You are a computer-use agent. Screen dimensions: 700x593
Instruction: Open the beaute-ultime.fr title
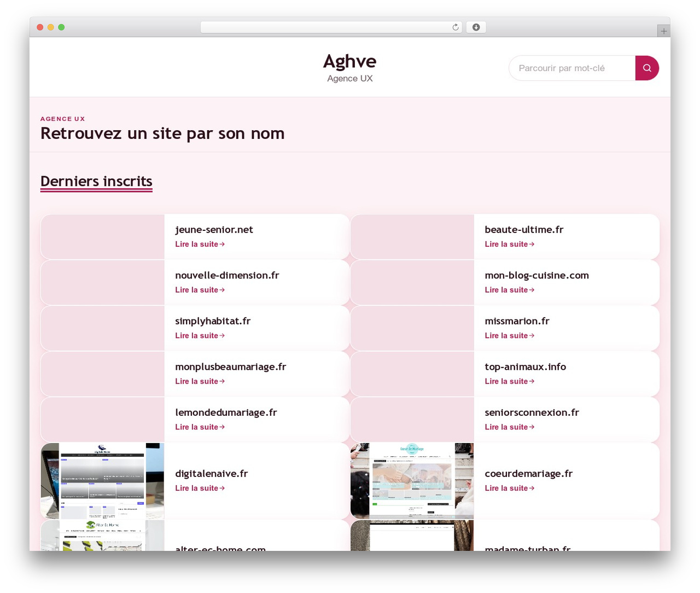(x=524, y=230)
